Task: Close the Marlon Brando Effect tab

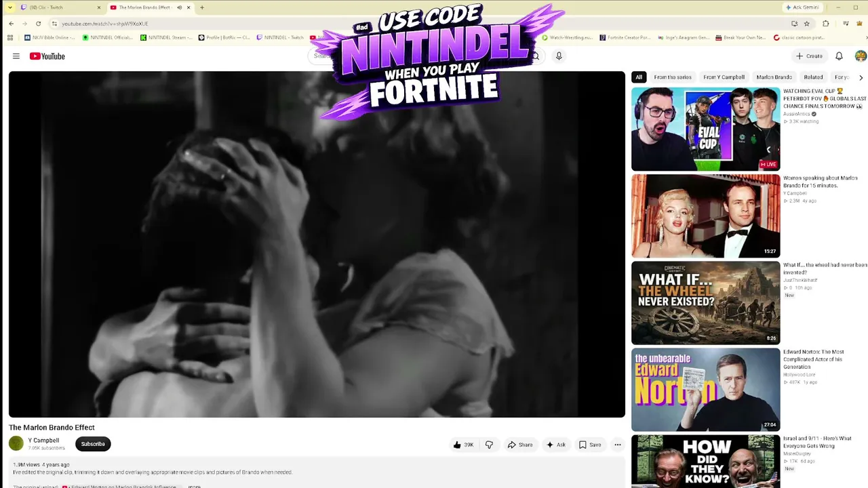Action: click(x=189, y=7)
